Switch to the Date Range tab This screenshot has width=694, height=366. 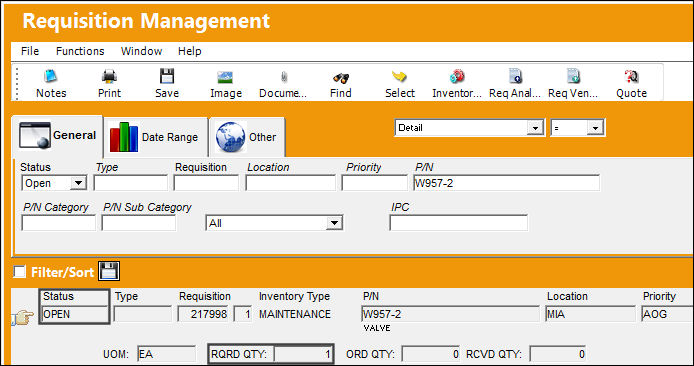(155, 137)
